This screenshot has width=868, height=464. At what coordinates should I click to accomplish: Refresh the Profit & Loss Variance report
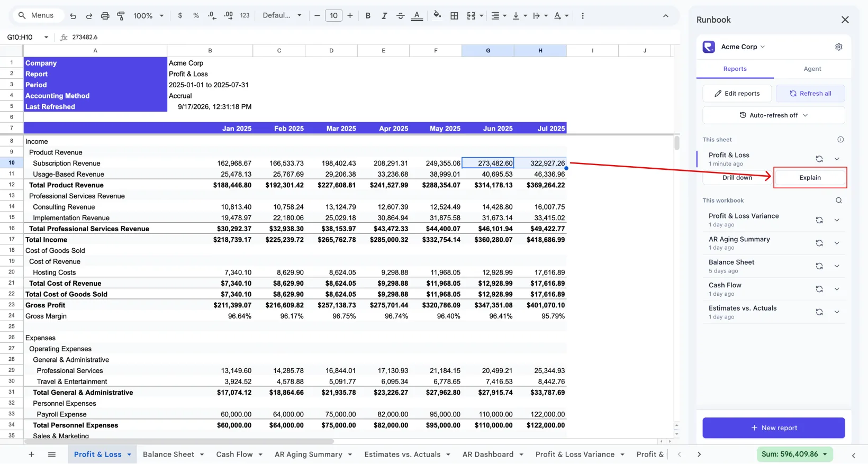(x=819, y=220)
